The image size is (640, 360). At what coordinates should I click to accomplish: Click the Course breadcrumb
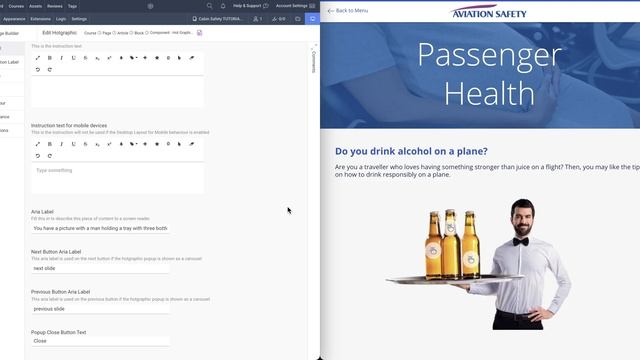pyautogui.click(x=90, y=33)
